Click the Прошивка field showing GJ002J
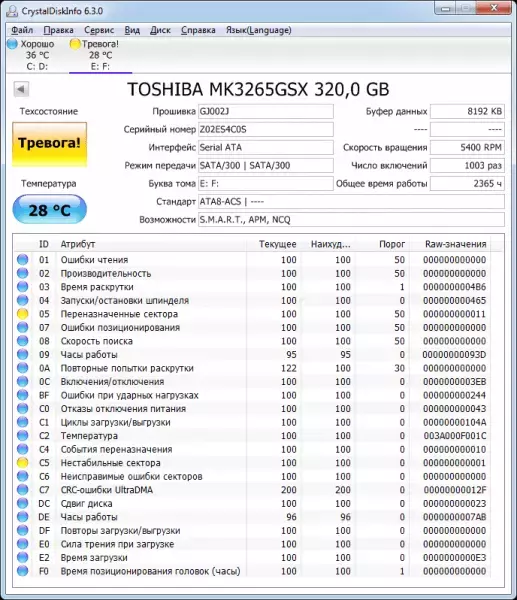This screenshot has height=600, width=517. coord(266,111)
